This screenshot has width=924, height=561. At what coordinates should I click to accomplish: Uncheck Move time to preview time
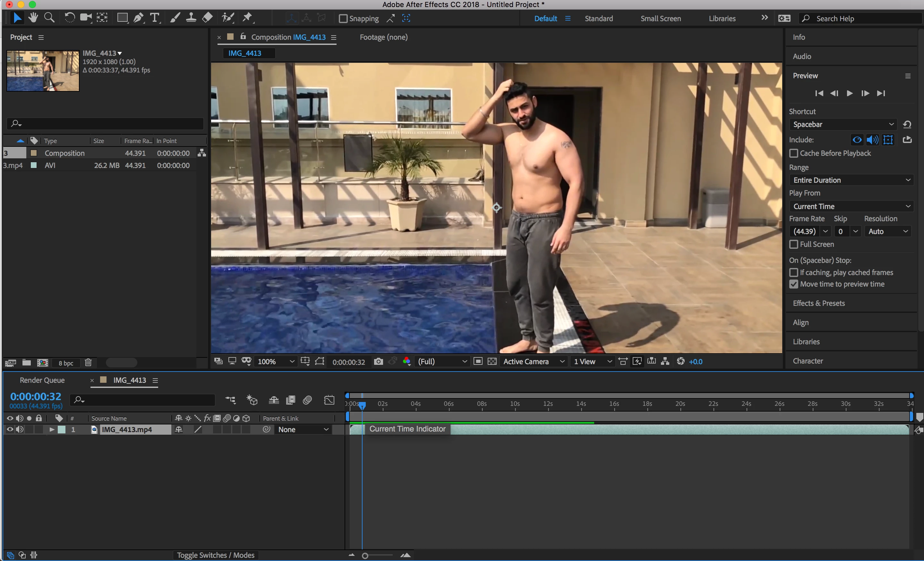[793, 284]
